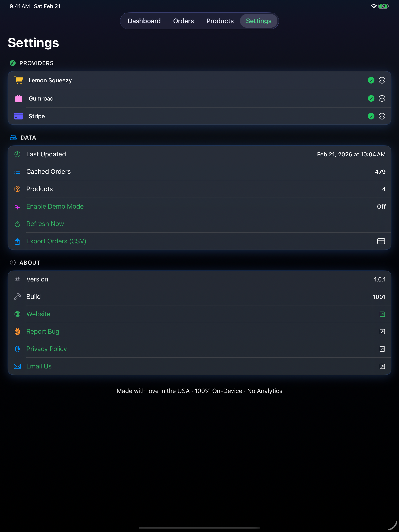Click the Gumroad bag icon
Screen dimensions: 399x532
coord(19,98)
